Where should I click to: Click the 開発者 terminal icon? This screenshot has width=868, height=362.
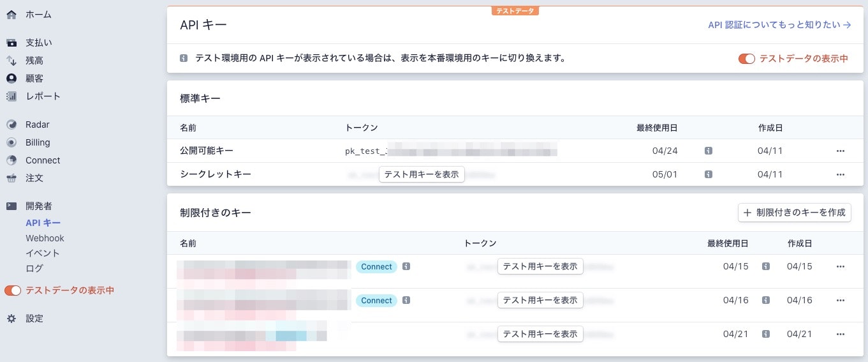tap(11, 206)
